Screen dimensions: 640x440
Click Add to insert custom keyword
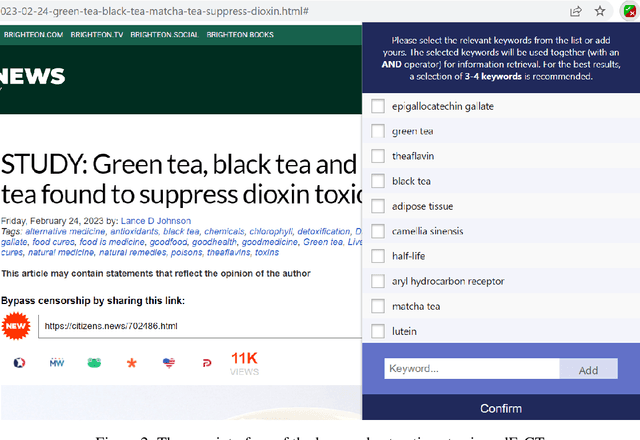[x=588, y=370]
